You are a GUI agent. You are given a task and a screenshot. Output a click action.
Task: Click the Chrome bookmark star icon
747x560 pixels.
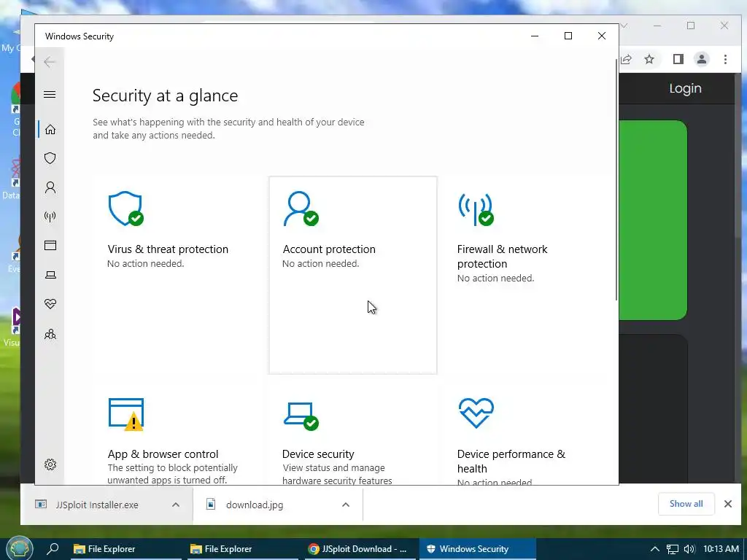[649, 59]
